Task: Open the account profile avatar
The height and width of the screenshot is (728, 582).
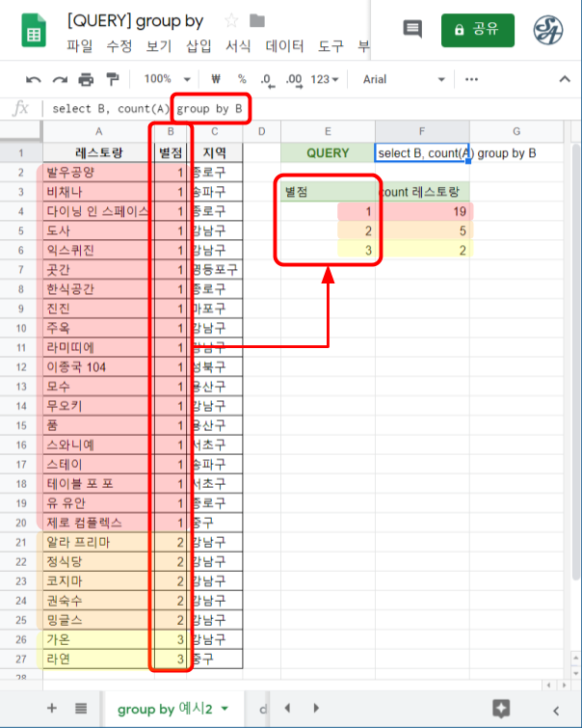Action: pos(547,30)
